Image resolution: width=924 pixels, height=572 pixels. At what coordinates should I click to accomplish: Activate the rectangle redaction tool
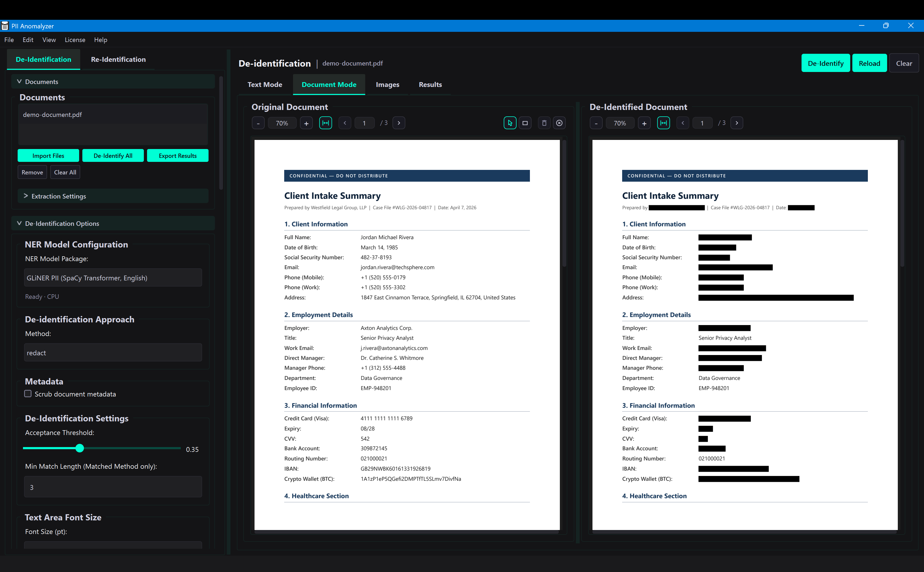[x=525, y=123]
